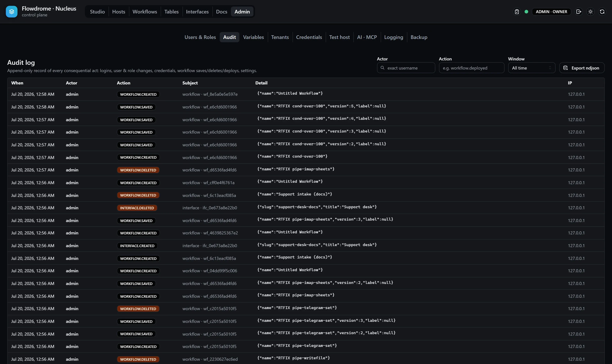Open the Window All time dropdown
Screen dimensions: 612x364
pos(531,68)
